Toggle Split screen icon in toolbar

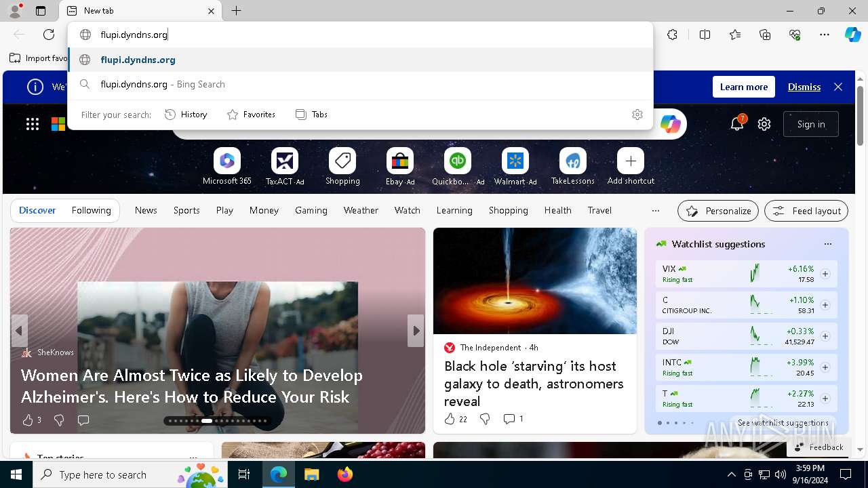click(x=705, y=35)
